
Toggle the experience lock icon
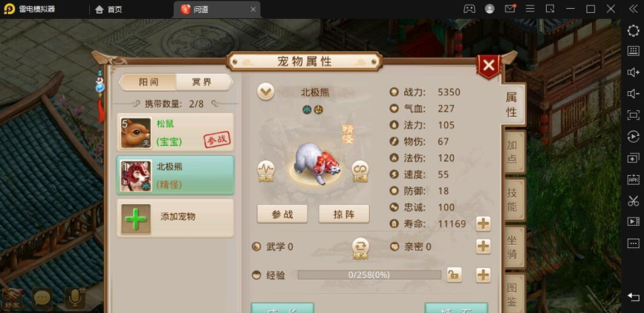click(x=454, y=274)
